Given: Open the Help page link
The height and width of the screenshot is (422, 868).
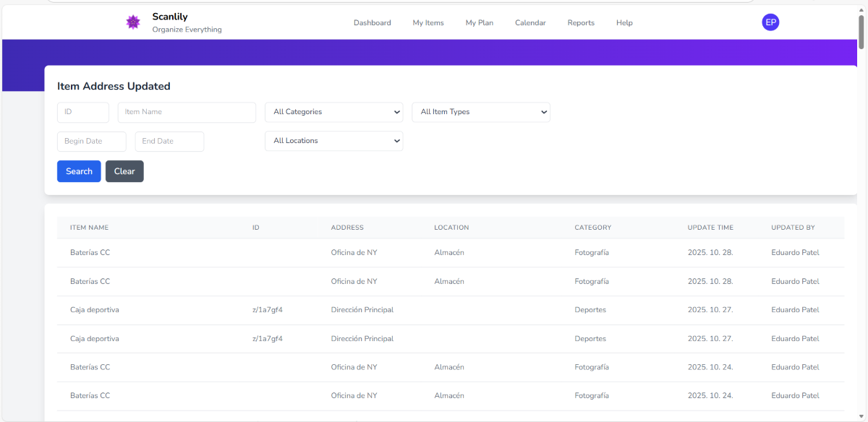Looking at the screenshot, I should 624,23.
